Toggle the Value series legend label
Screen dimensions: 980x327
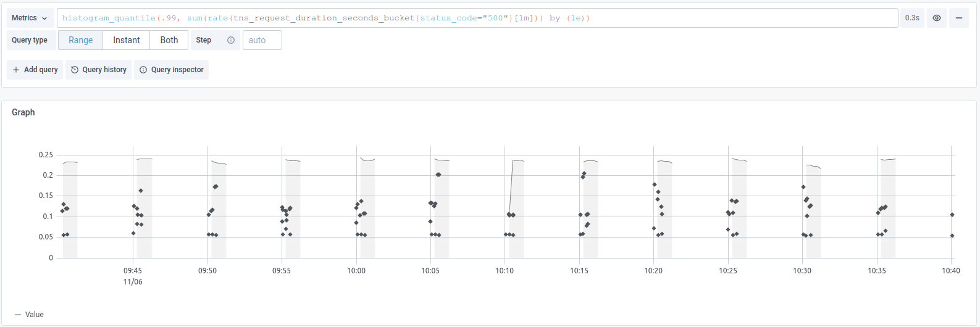(35, 315)
